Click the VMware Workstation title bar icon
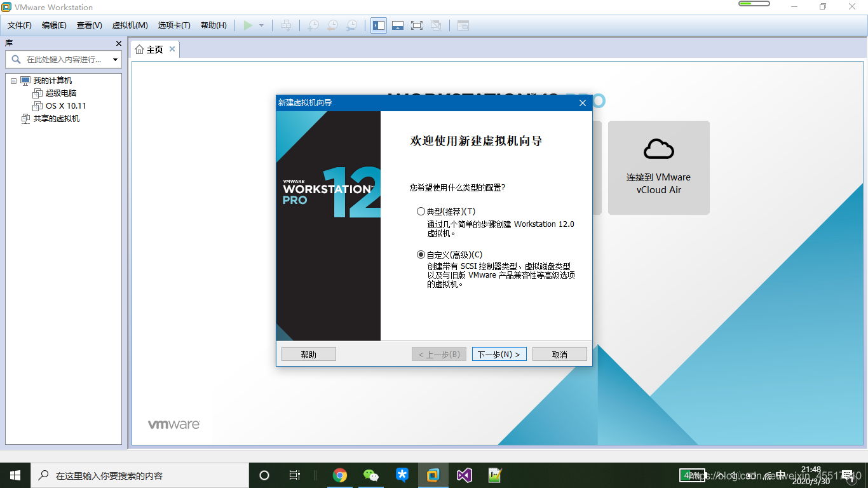This screenshot has width=868, height=488. (x=6, y=7)
